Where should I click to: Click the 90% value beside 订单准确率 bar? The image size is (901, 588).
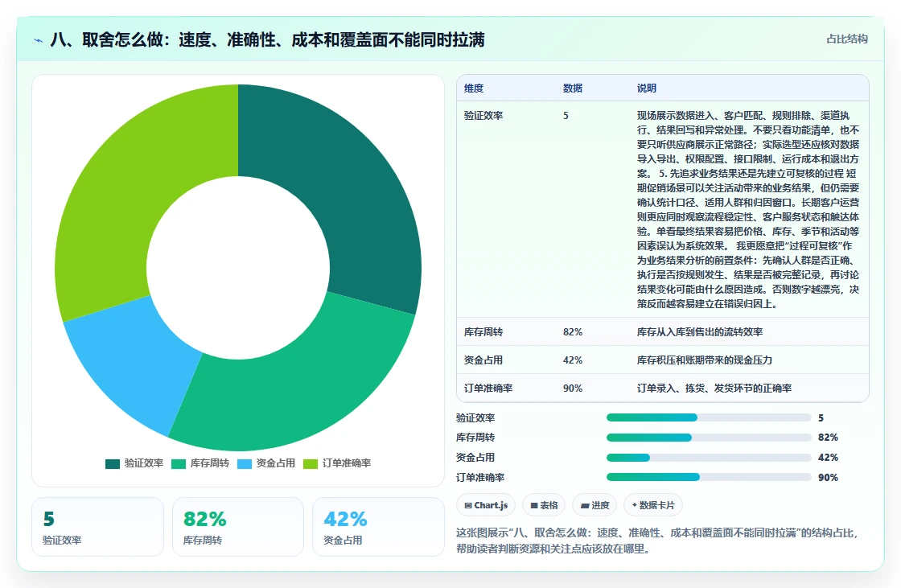(x=828, y=478)
